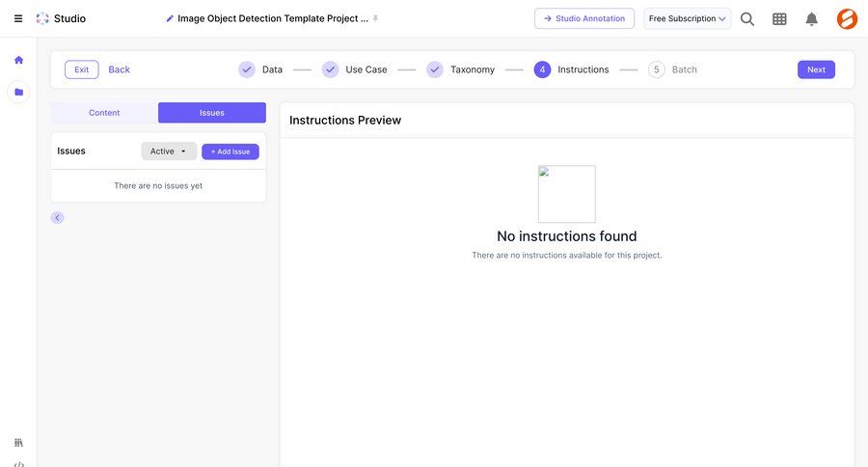The image size is (868, 467).
Task: Go to the Data step
Action: (260, 69)
